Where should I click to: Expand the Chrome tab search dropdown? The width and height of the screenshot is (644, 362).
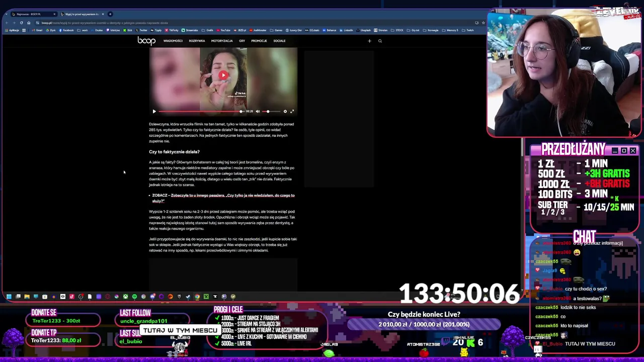click(x=6, y=14)
